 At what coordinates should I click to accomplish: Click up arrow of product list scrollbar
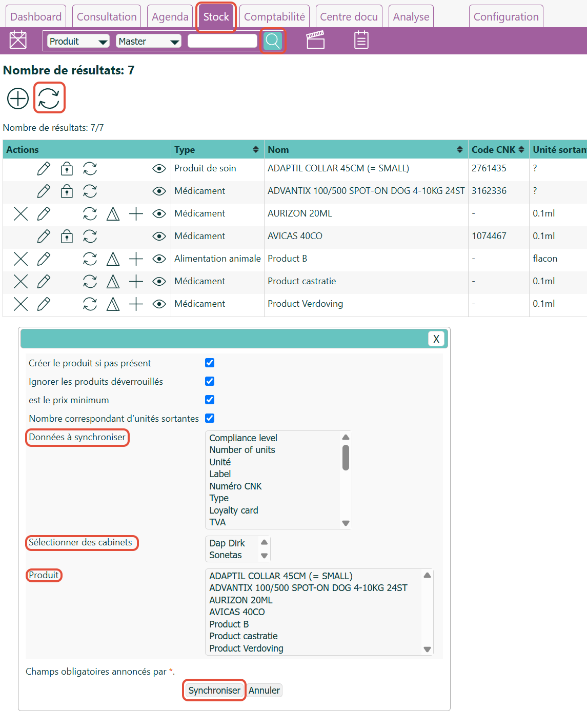point(428,575)
